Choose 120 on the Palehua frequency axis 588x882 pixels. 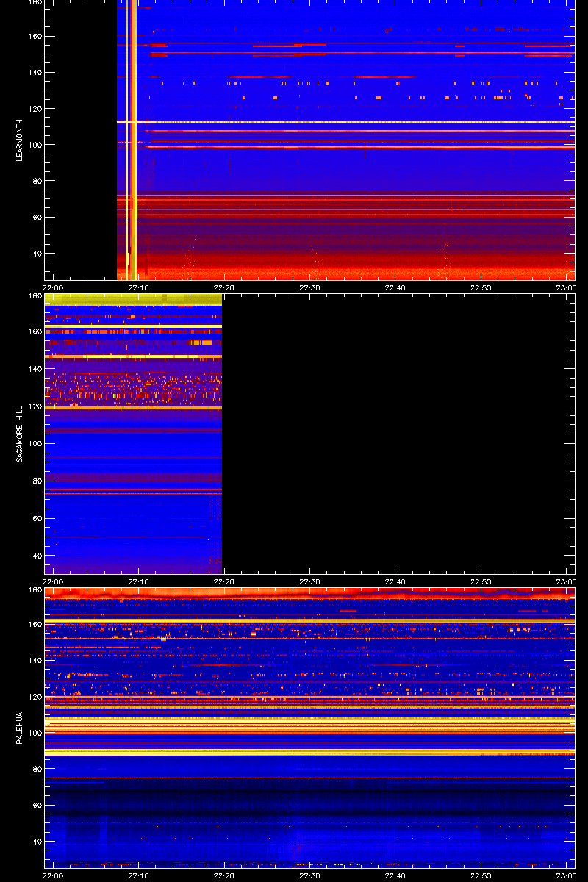(x=35, y=697)
